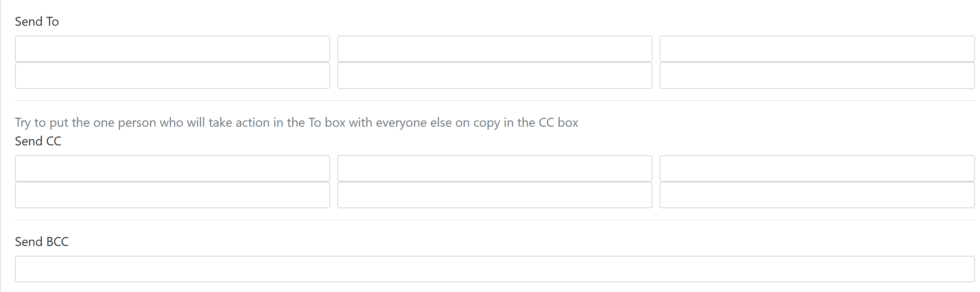Select the top-right Send To field
This screenshot has width=980, height=292.
click(x=817, y=49)
